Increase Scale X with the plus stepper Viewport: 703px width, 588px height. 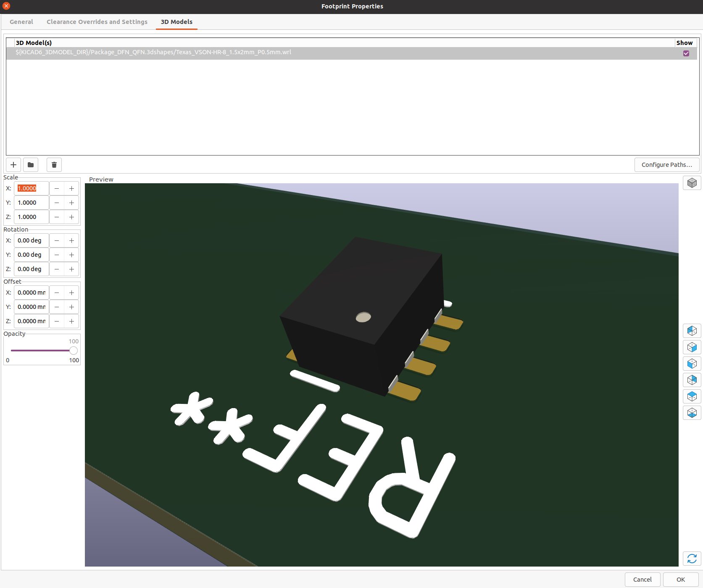[72, 189]
